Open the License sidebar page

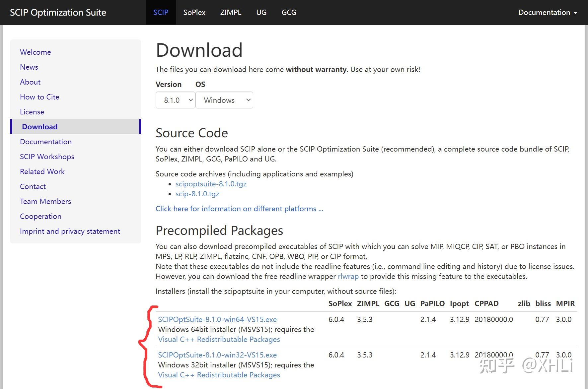[32, 112]
